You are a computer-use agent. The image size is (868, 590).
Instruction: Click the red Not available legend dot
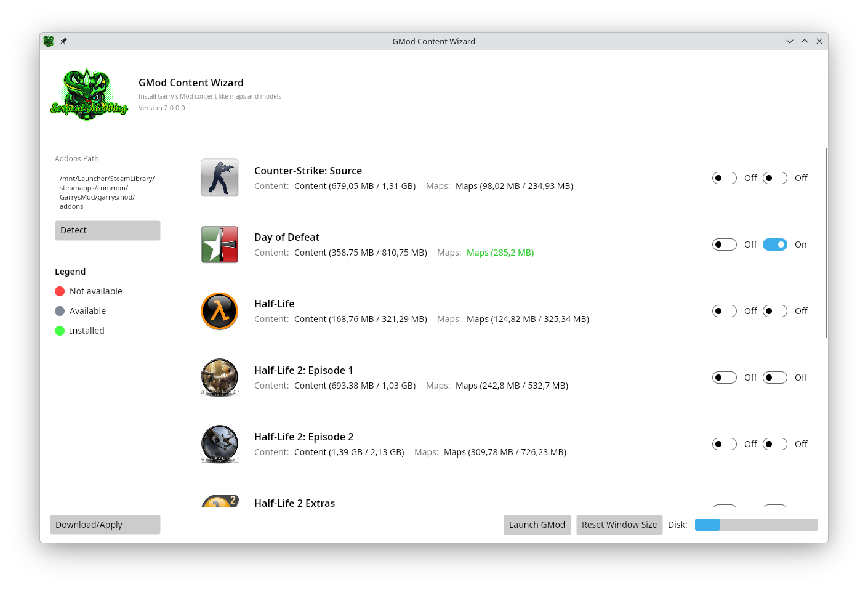60,291
